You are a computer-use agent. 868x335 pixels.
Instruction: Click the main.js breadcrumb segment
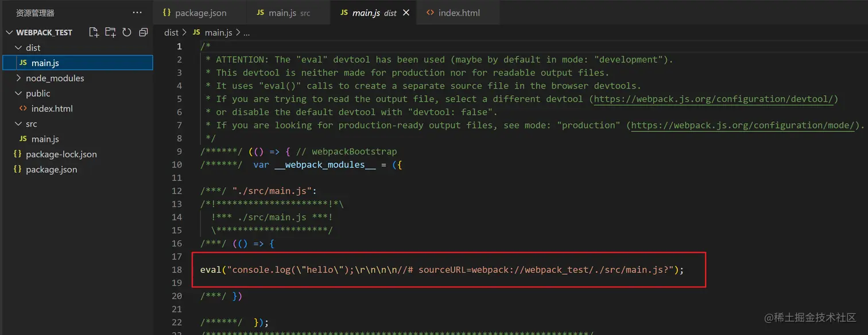[219, 33]
